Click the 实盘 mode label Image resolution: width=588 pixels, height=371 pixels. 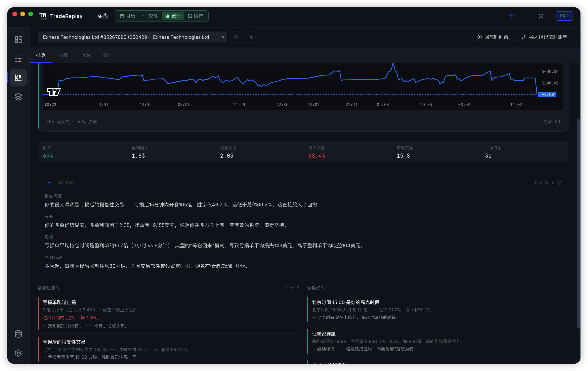click(x=103, y=16)
